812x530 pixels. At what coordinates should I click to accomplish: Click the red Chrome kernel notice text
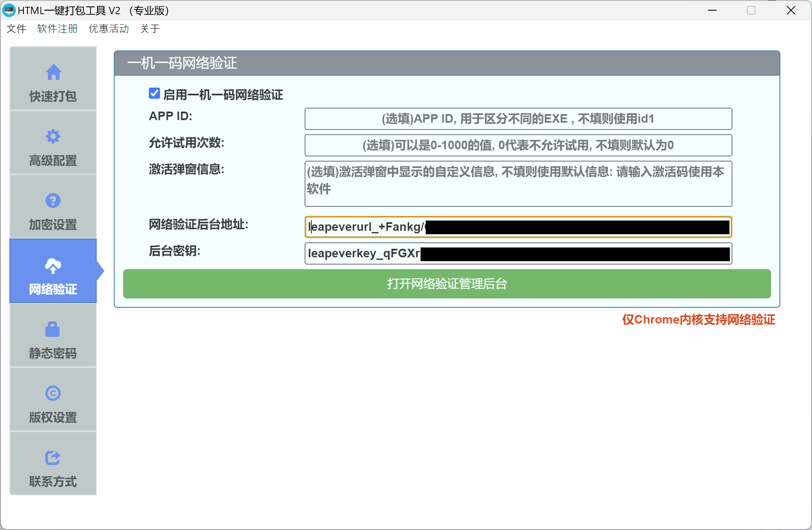pos(699,320)
